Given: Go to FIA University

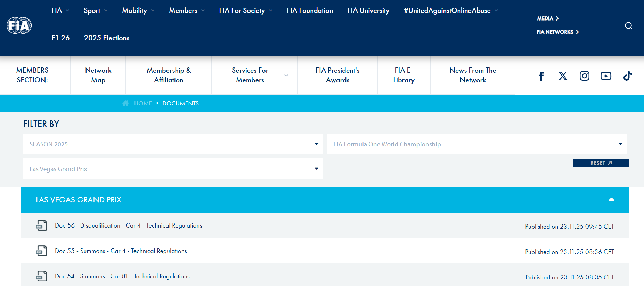Looking at the screenshot, I should click(x=368, y=10).
